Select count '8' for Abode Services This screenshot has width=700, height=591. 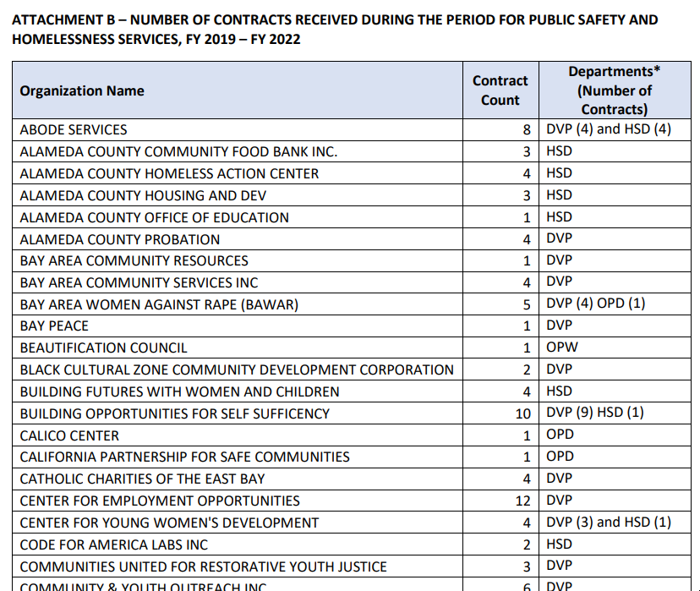(527, 130)
